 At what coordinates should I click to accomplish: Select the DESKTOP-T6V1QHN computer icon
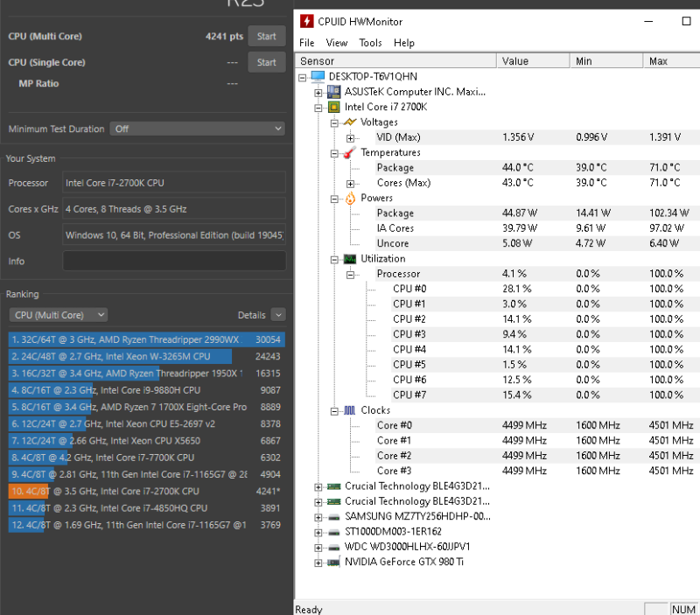(318, 76)
